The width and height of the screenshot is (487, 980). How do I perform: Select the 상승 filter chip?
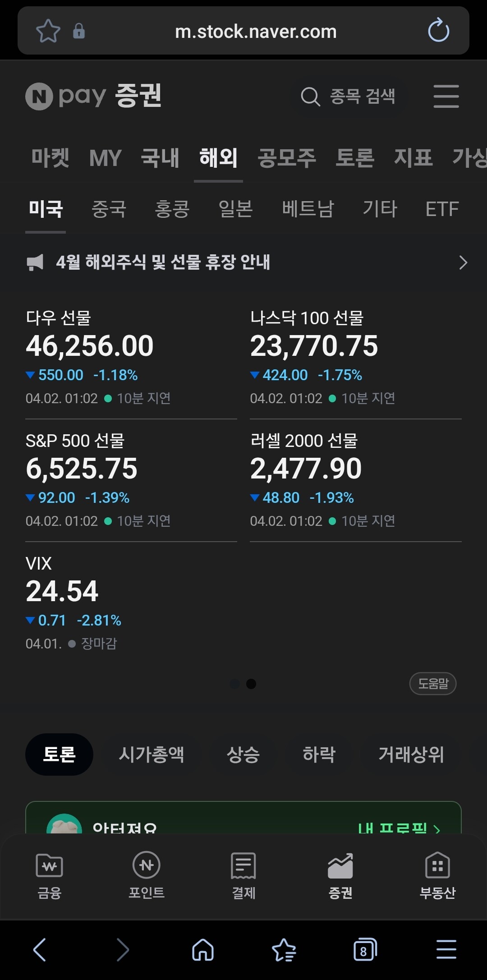coord(243,755)
